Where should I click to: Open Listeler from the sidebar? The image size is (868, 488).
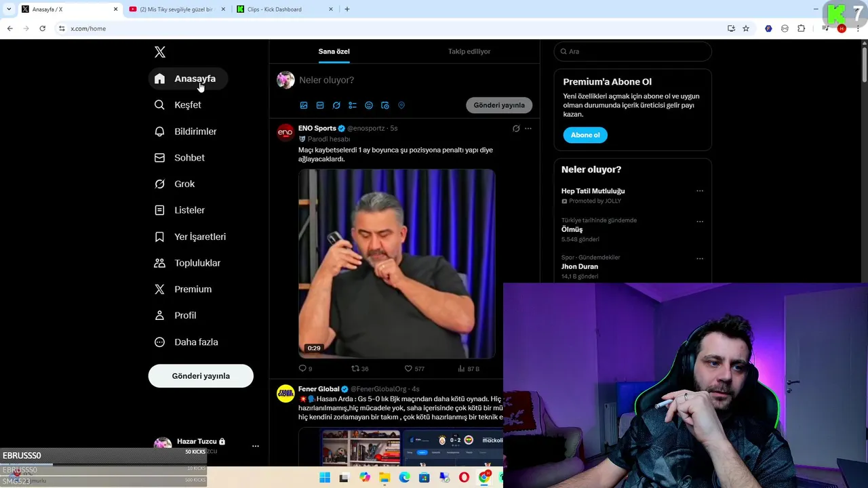click(x=180, y=210)
